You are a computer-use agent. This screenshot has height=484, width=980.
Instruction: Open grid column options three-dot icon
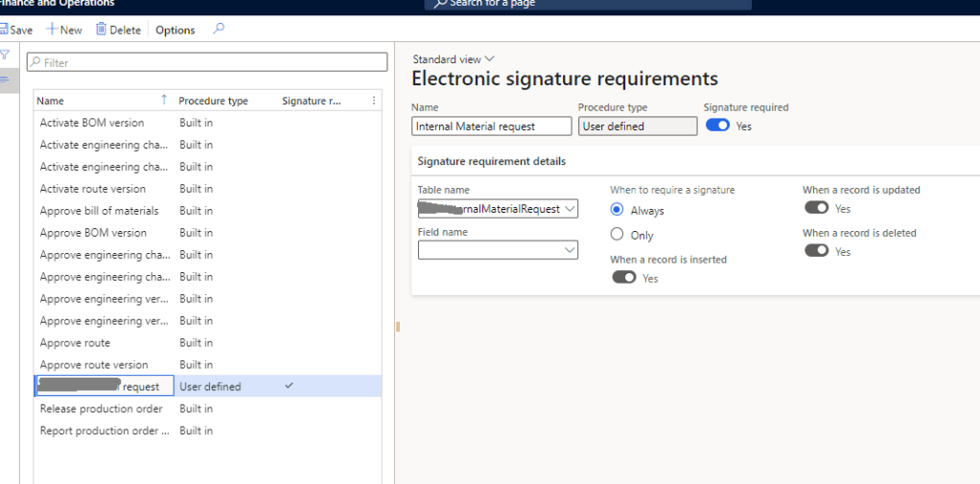click(x=374, y=101)
